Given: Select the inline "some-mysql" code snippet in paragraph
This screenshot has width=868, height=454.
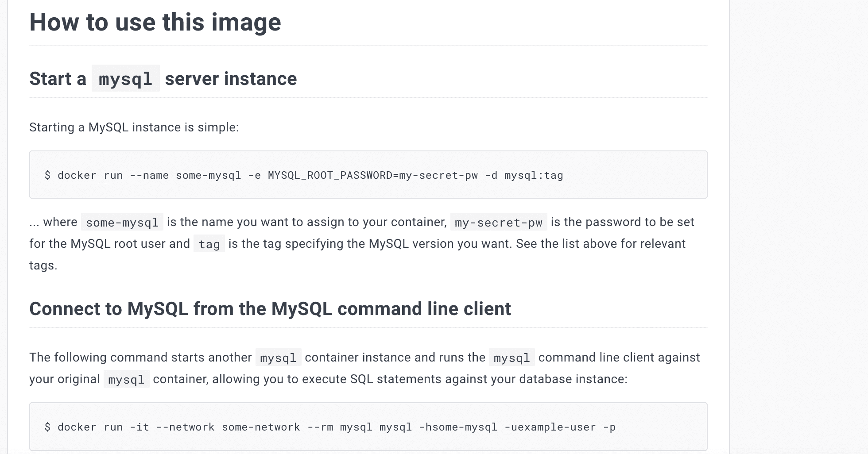Looking at the screenshot, I should (x=122, y=222).
